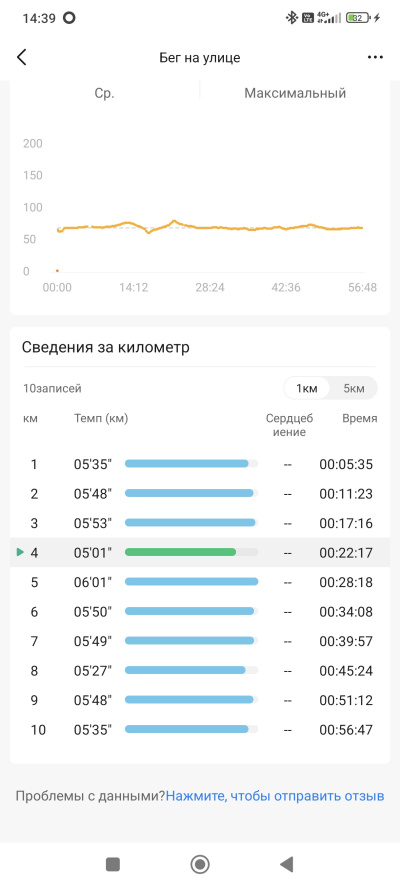This screenshot has width=400, height=889.
Task: Switch split view to 5км
Action: pos(354,388)
